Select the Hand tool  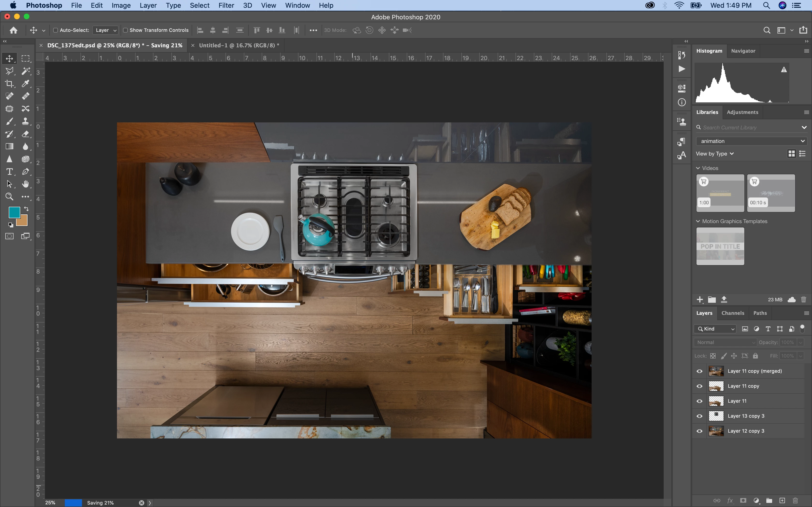[x=26, y=184]
